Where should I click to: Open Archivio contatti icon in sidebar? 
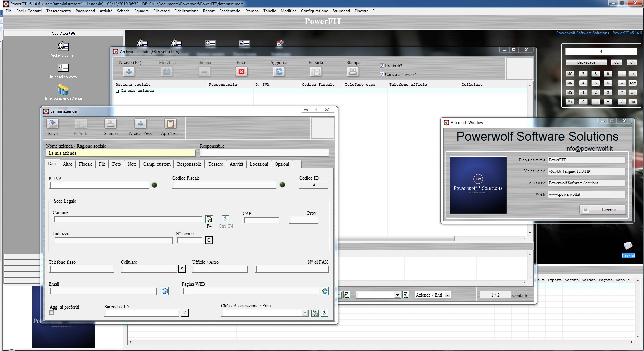pos(63,46)
